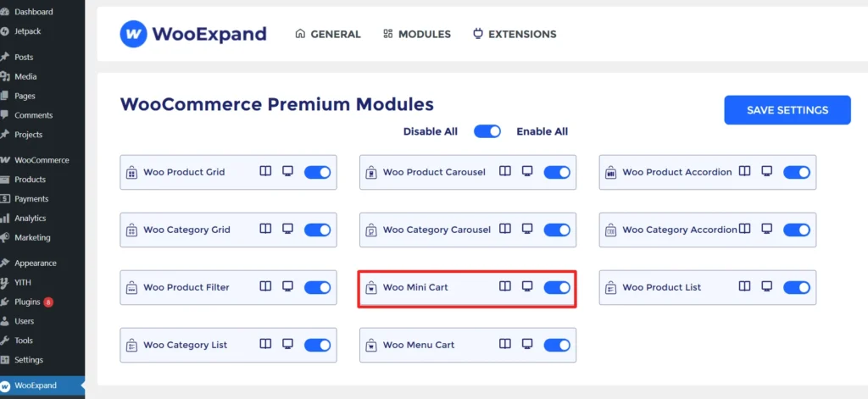868x399 pixels.
Task: Toggle the Woo Category Carousel module switch
Action: tap(557, 230)
